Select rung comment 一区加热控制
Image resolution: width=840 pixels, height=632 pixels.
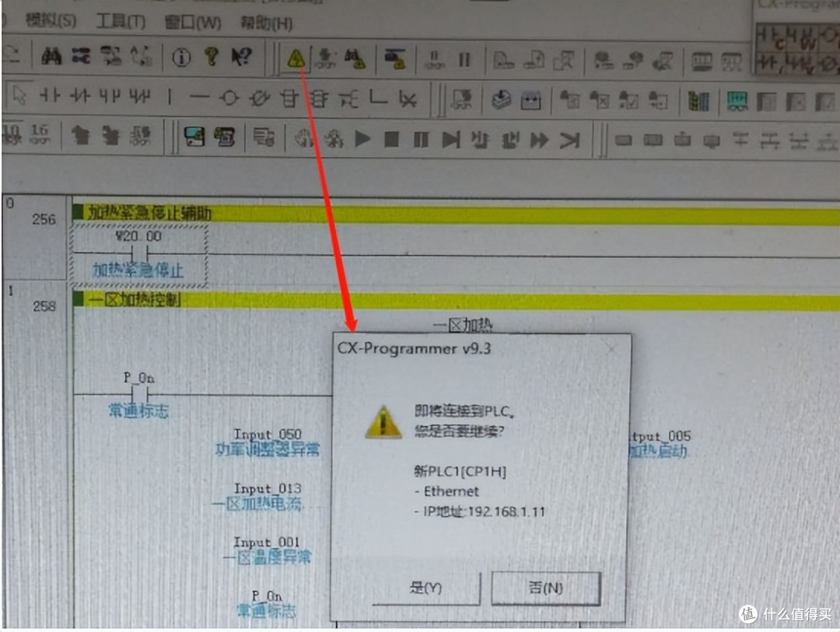tap(134, 299)
